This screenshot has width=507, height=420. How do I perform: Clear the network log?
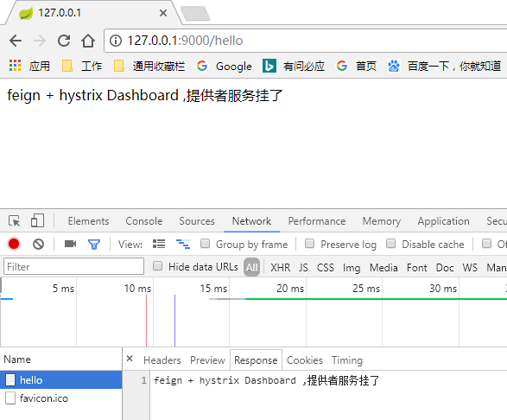pos(38,244)
